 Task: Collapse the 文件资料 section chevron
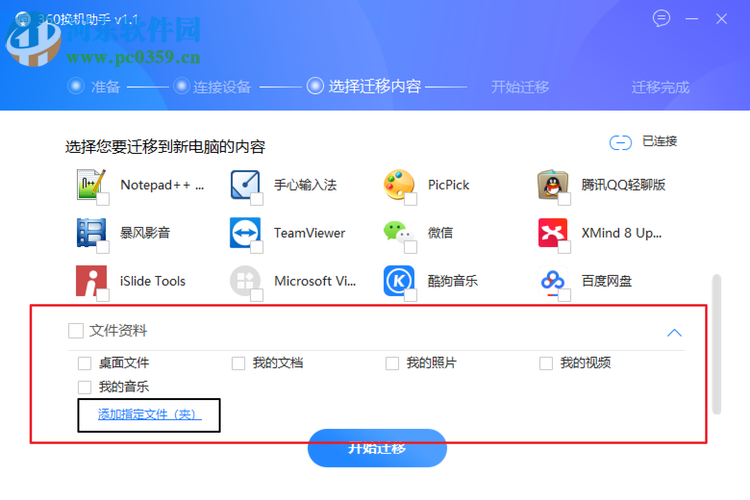[x=674, y=333]
